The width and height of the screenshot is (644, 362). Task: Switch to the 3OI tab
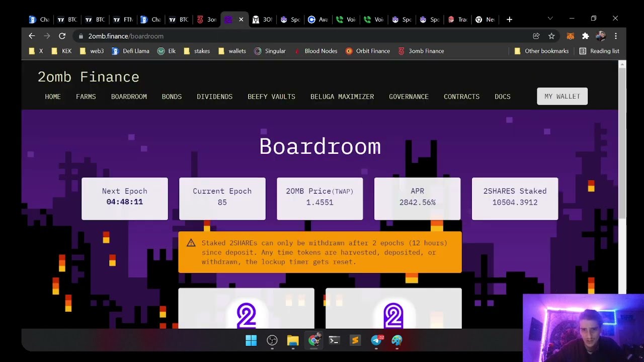pos(263,20)
